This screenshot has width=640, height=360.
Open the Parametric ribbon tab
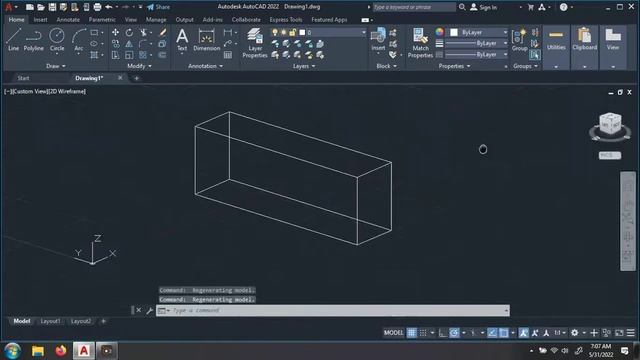[102, 20]
